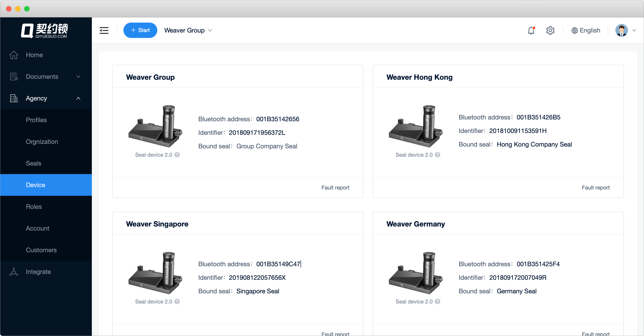Click Weaver Singapore seal device thumbnail
The height and width of the screenshot is (336, 644).
pos(155,273)
